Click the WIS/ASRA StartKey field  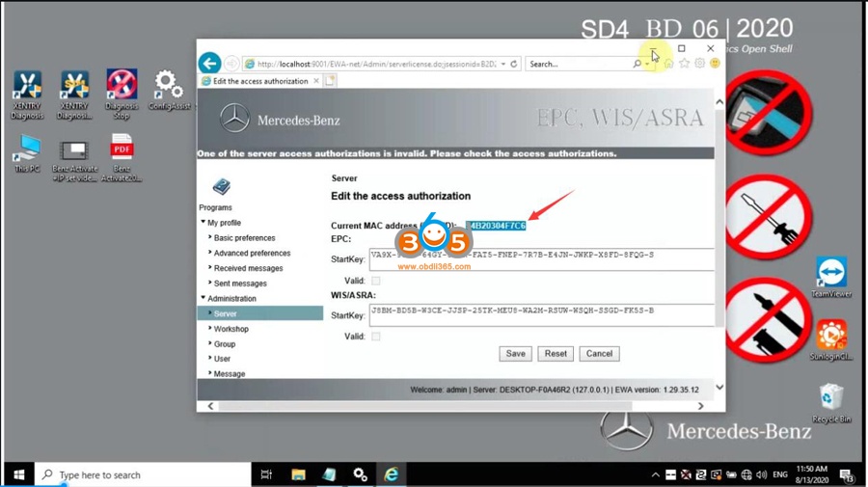(542, 315)
